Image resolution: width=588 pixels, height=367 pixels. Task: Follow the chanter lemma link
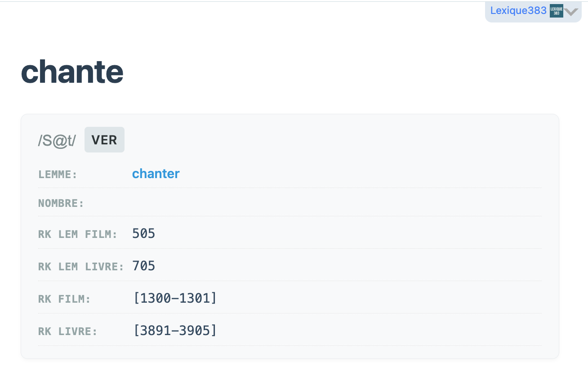click(x=156, y=174)
